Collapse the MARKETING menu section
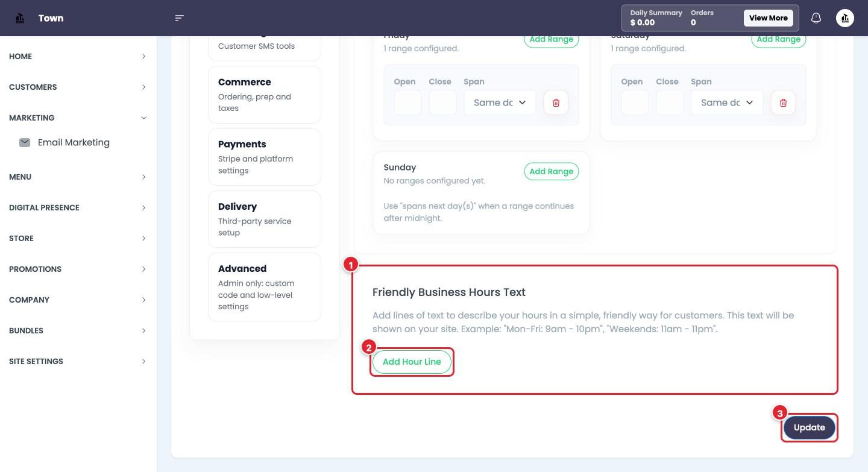 (78, 118)
